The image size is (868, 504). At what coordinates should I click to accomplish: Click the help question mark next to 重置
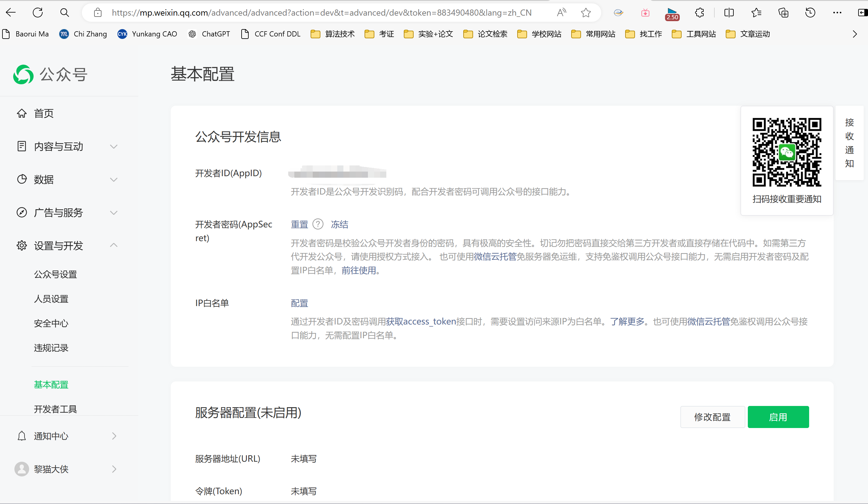click(x=318, y=225)
